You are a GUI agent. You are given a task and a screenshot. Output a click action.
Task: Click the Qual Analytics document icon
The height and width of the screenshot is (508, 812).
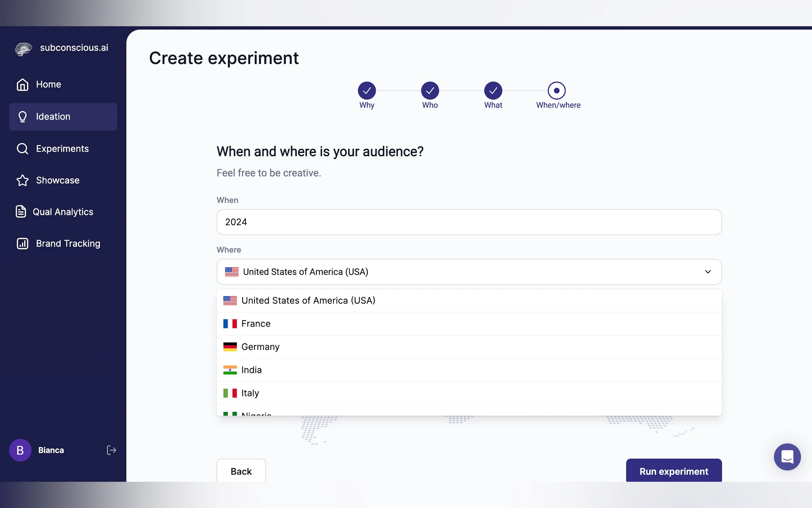21,212
